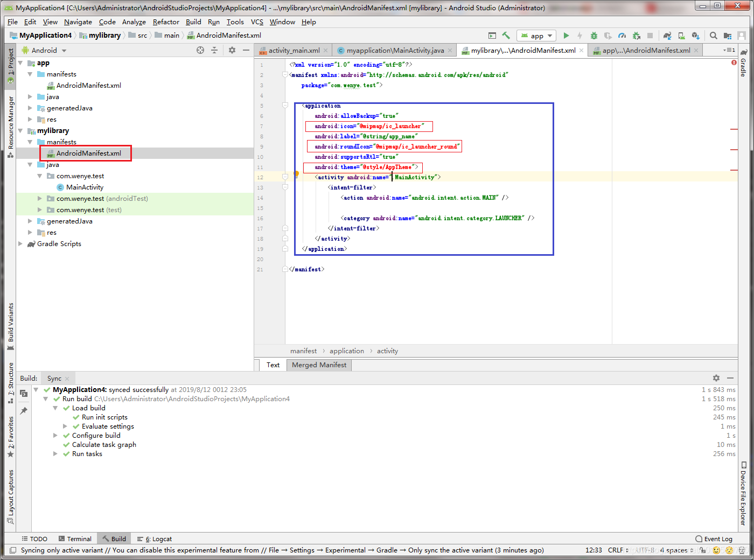Open the hidden tabs list dropdown

[x=729, y=50]
